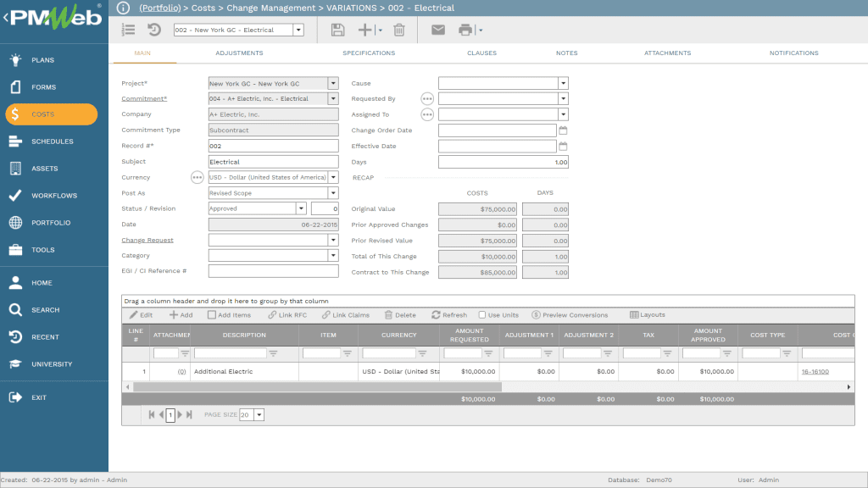This screenshot has height=488, width=868.
Task: Expand the Project dropdown
Action: tap(333, 84)
